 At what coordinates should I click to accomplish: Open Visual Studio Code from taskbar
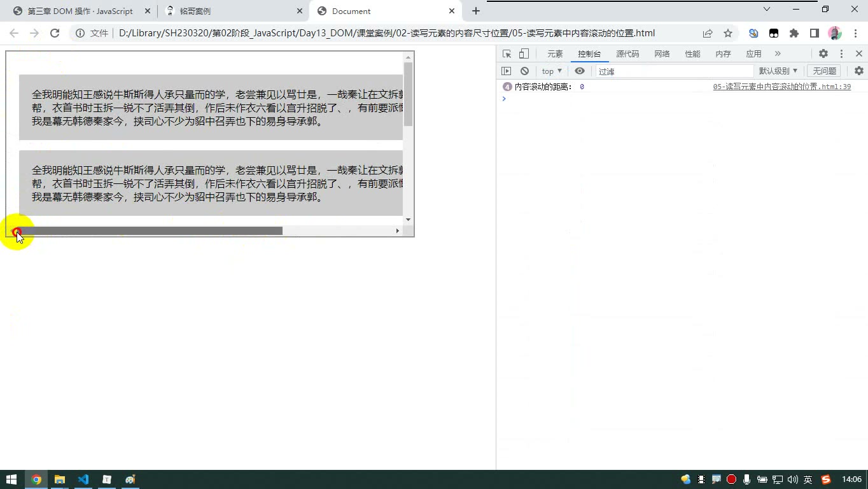click(x=83, y=479)
